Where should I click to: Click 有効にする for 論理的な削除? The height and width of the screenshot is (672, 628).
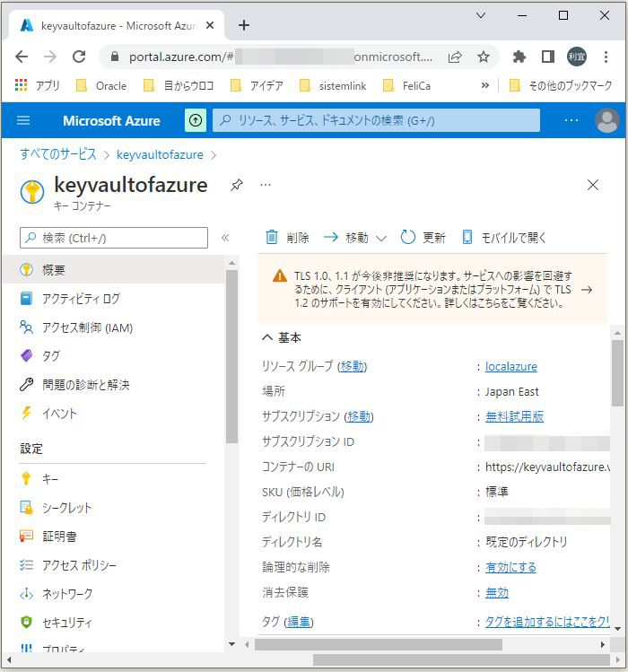point(510,567)
